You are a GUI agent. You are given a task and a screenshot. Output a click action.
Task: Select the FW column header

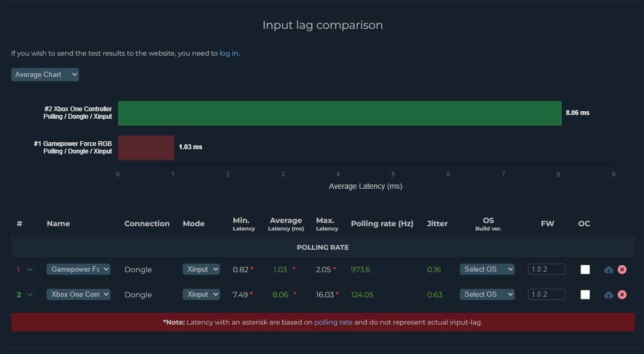[547, 224]
